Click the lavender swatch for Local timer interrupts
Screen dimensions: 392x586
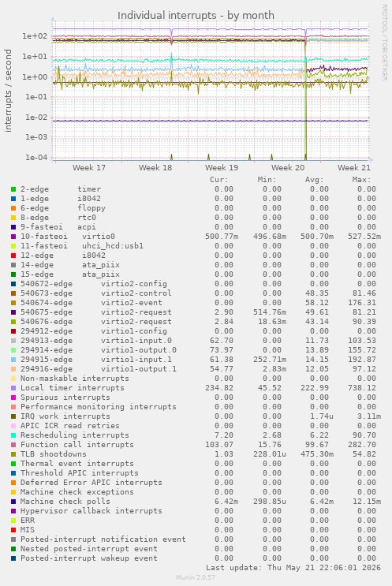pyautogui.click(x=13, y=388)
